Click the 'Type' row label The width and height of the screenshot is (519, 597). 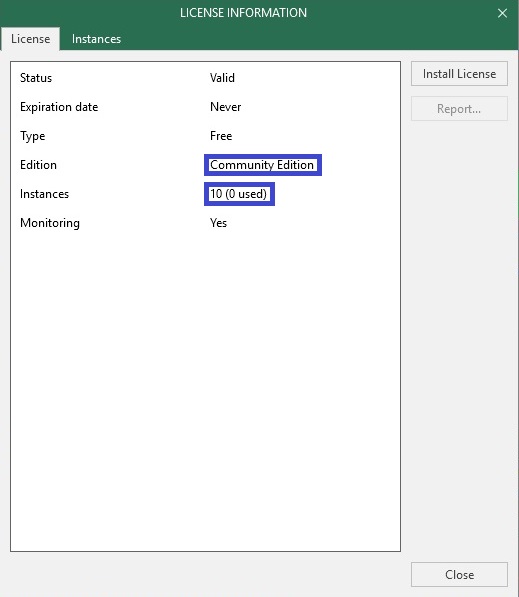[x=32, y=136]
